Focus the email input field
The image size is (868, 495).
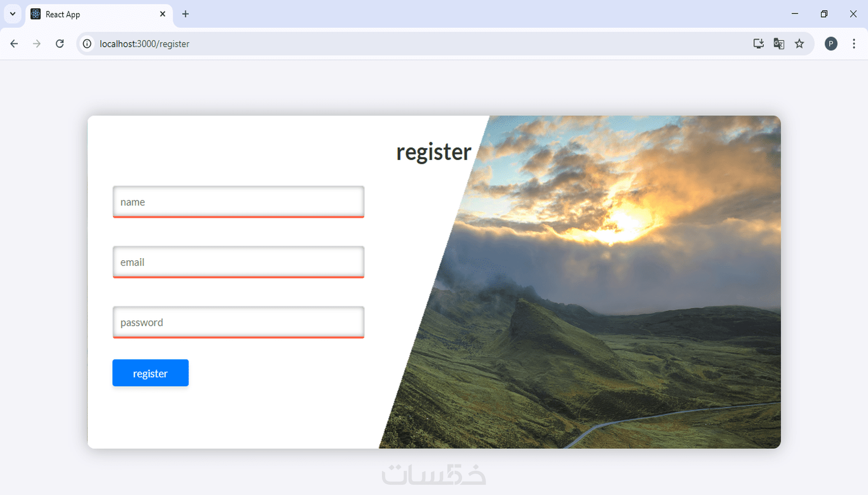[238, 262]
